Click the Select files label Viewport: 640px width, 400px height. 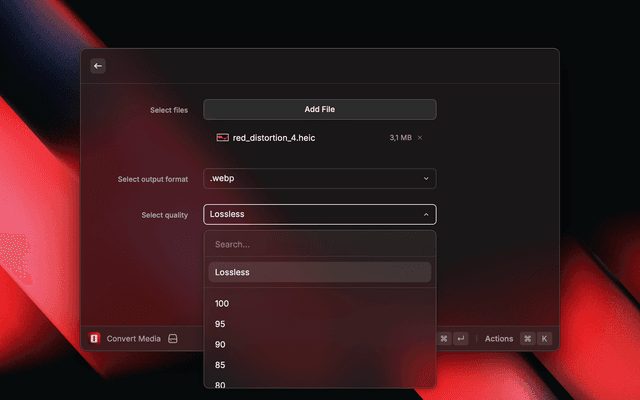point(169,110)
